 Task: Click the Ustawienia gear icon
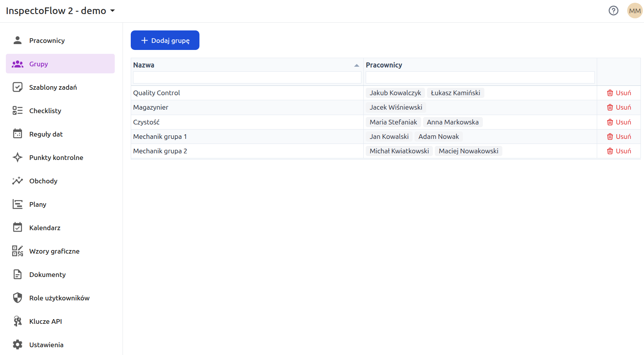point(18,345)
